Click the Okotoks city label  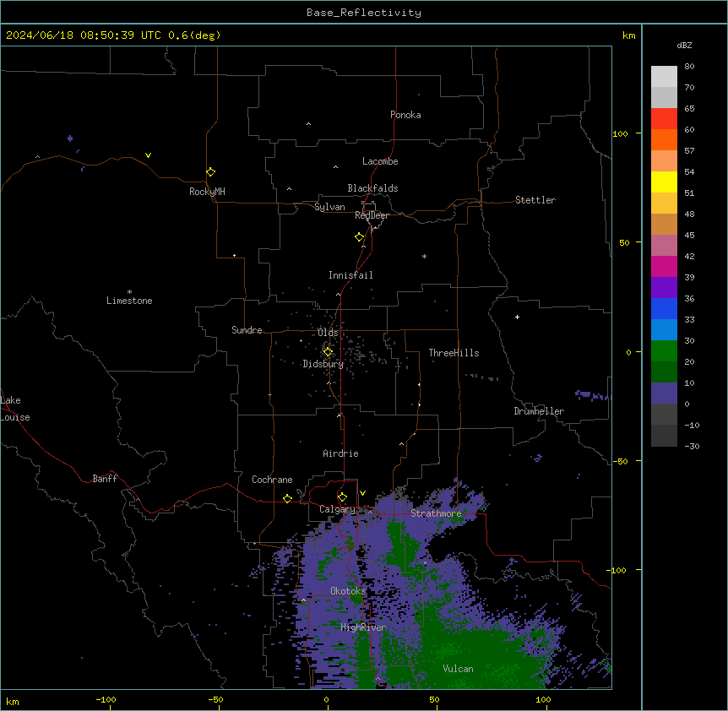348,591
